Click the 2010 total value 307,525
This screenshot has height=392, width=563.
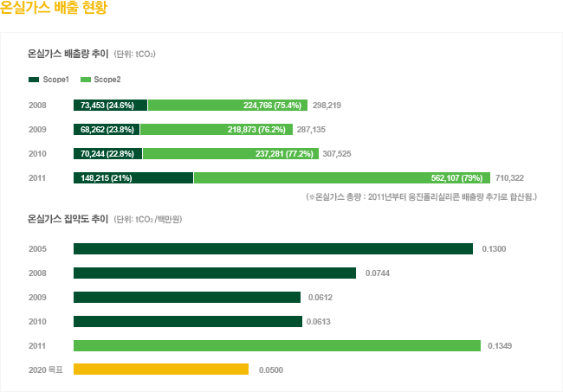point(337,154)
